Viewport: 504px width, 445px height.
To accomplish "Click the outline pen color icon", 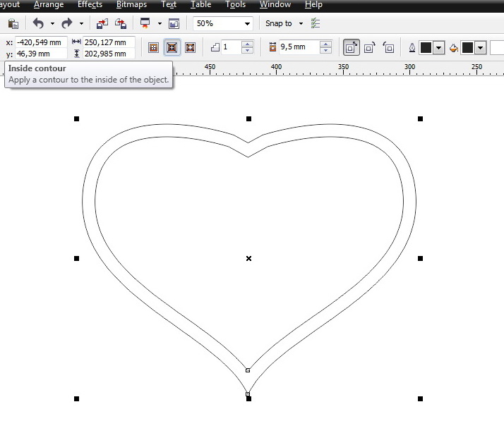I will [x=412, y=48].
